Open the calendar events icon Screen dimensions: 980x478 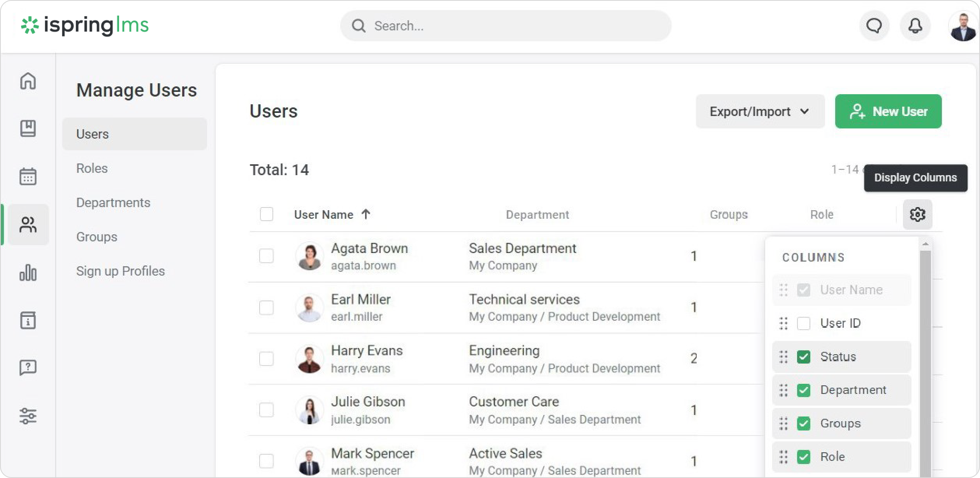click(x=28, y=176)
